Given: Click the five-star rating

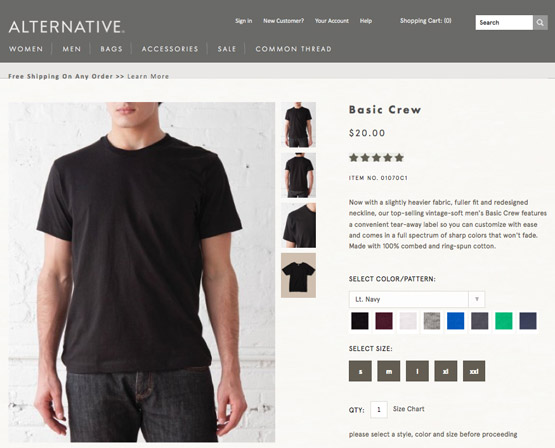Looking at the screenshot, I should point(376,157).
